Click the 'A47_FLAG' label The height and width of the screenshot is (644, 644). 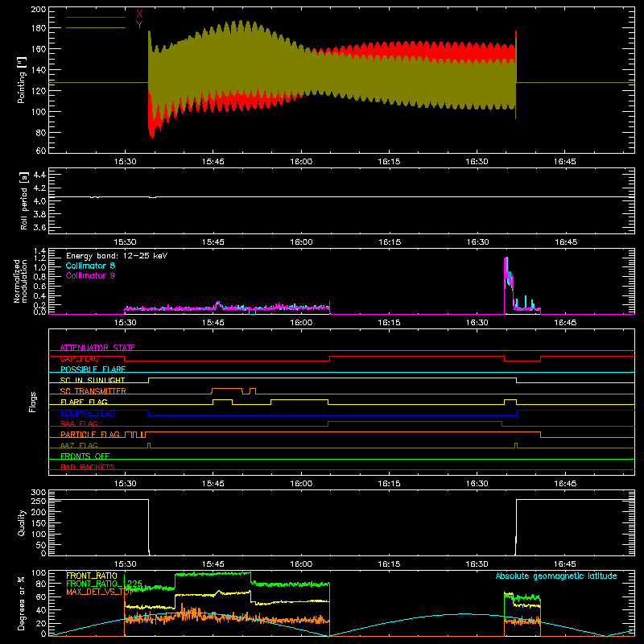tap(79, 445)
